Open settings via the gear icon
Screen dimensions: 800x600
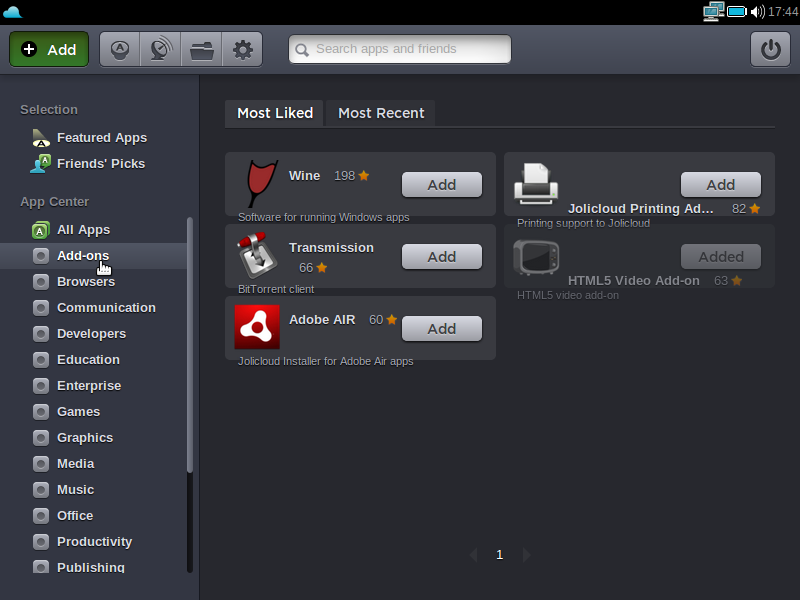[x=242, y=49]
